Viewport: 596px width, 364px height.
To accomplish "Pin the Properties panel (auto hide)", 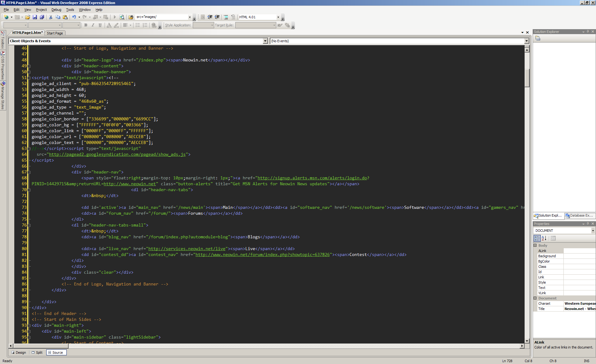I will click(588, 224).
